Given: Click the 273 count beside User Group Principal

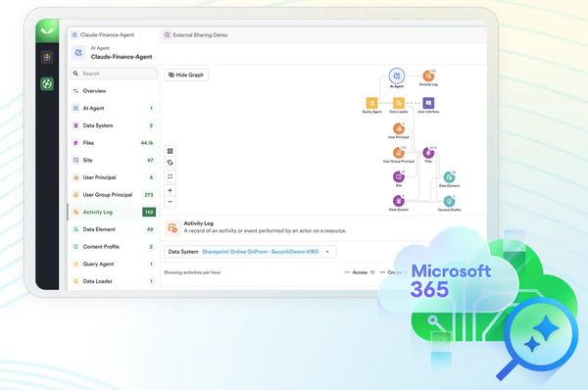Looking at the screenshot, I should point(149,195).
